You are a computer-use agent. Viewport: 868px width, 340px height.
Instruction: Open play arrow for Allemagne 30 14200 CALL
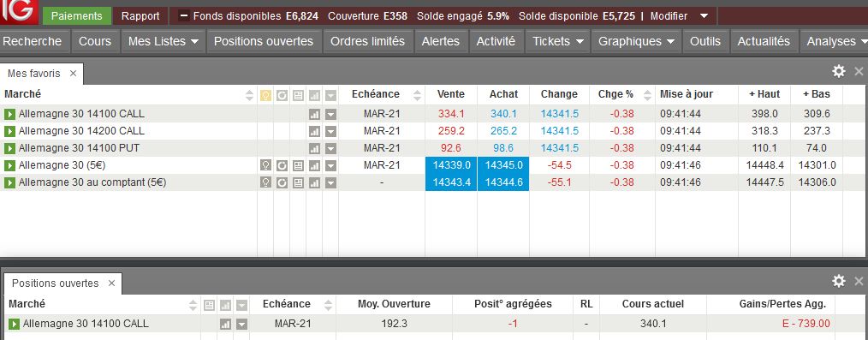tap(9, 131)
